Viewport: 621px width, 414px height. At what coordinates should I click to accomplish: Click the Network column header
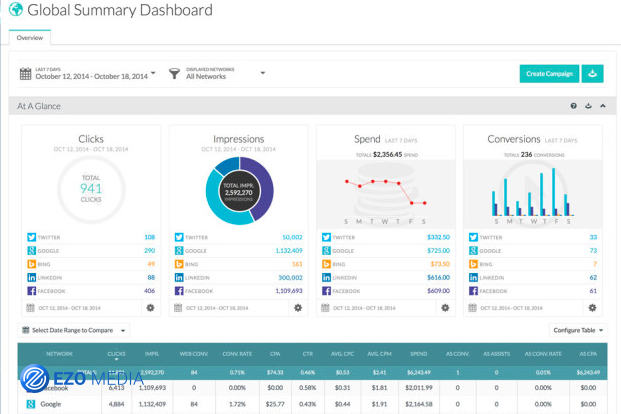pos(59,354)
